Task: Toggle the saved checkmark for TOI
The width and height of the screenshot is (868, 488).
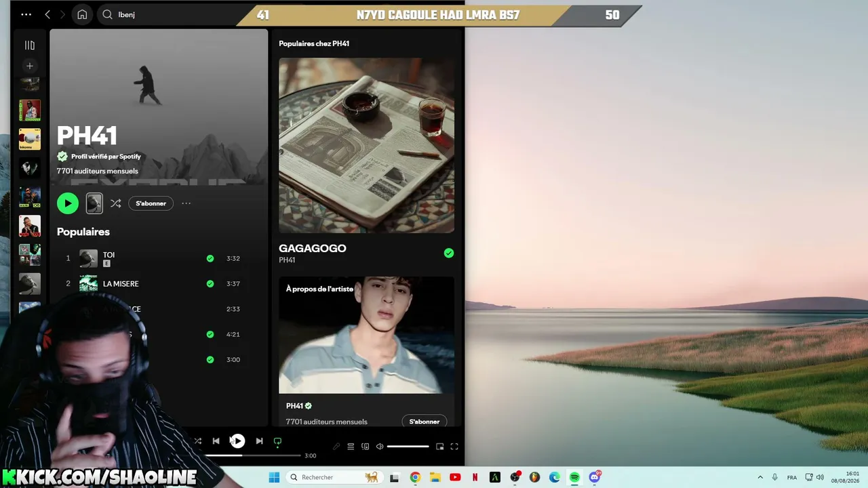Action: [x=210, y=258]
